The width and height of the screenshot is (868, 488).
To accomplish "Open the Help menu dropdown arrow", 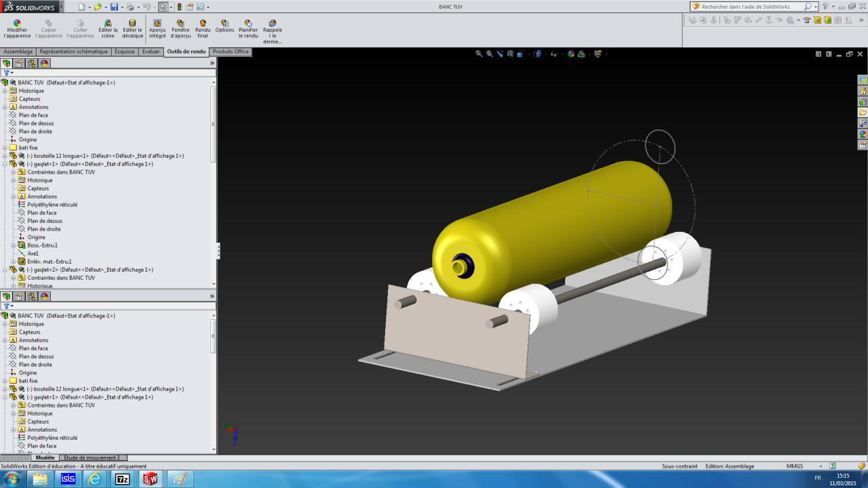I will (x=832, y=7).
